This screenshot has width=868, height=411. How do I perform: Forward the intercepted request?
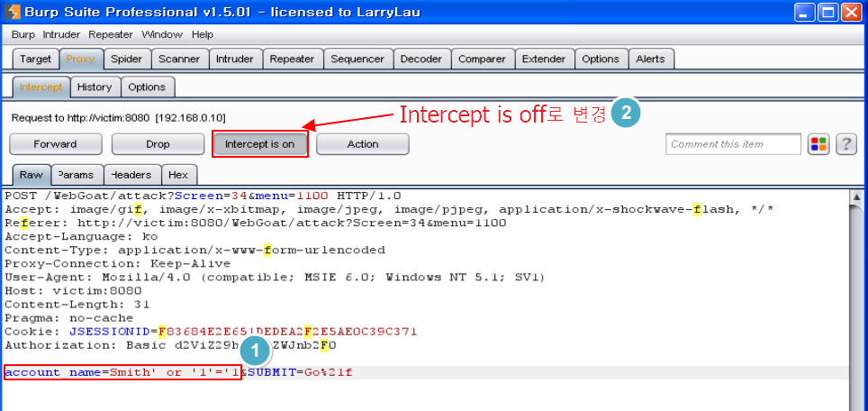pos(55,144)
